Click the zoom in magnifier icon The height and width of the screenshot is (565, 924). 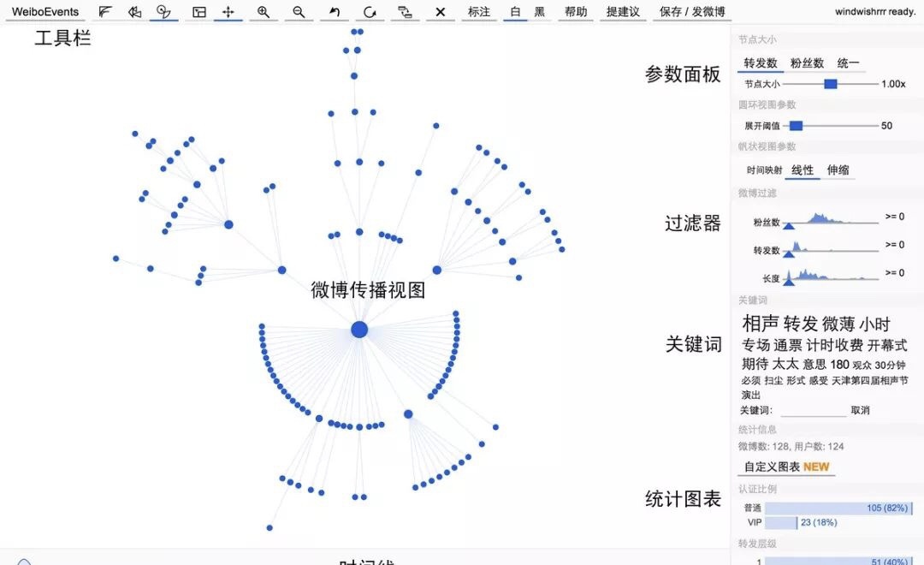[264, 12]
